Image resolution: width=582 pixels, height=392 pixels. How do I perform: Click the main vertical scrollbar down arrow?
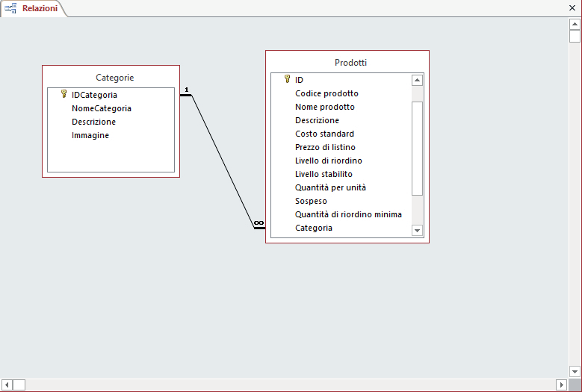point(575,371)
